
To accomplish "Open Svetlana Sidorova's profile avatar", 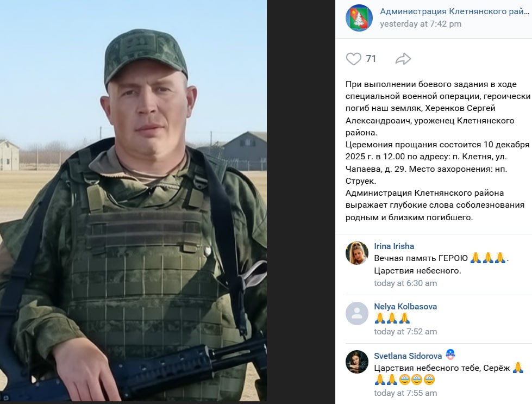I will pyautogui.click(x=357, y=362).
